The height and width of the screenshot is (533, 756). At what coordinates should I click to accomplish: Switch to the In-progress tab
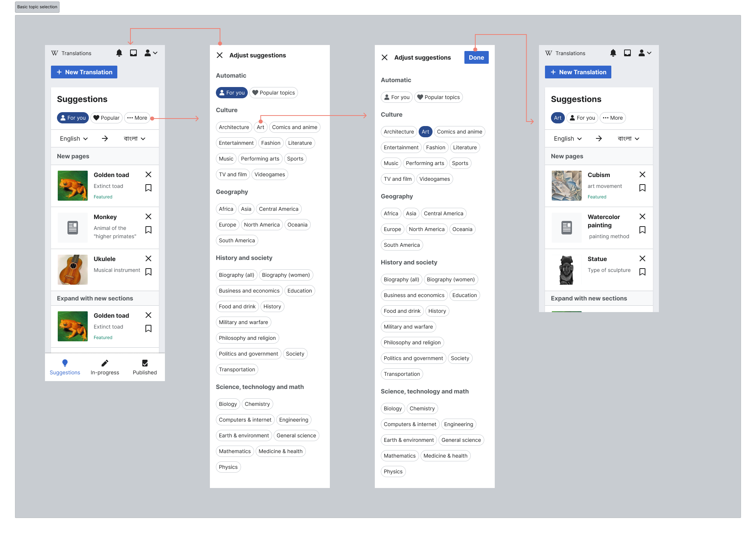pos(105,367)
